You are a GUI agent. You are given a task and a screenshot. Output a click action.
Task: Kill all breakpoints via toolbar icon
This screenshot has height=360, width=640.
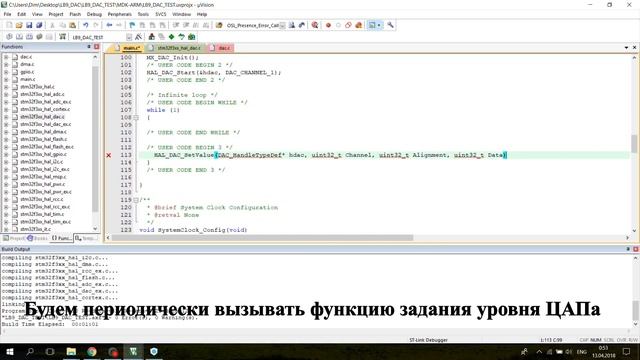358,25
